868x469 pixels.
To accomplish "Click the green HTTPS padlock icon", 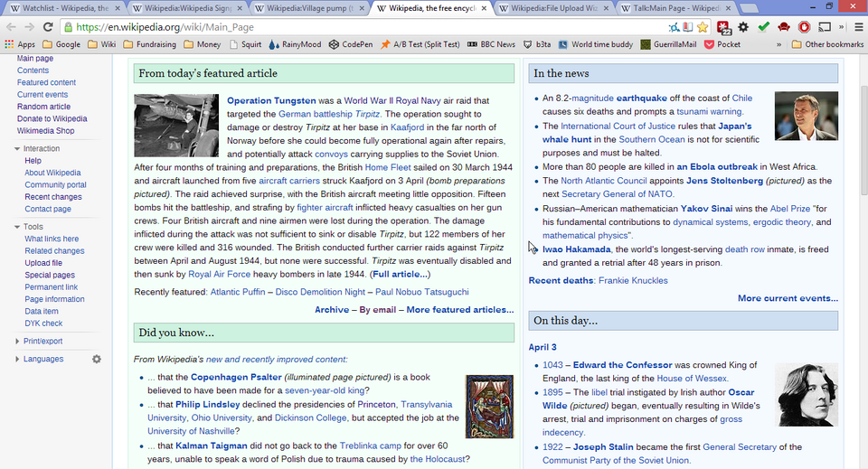I will coord(68,27).
